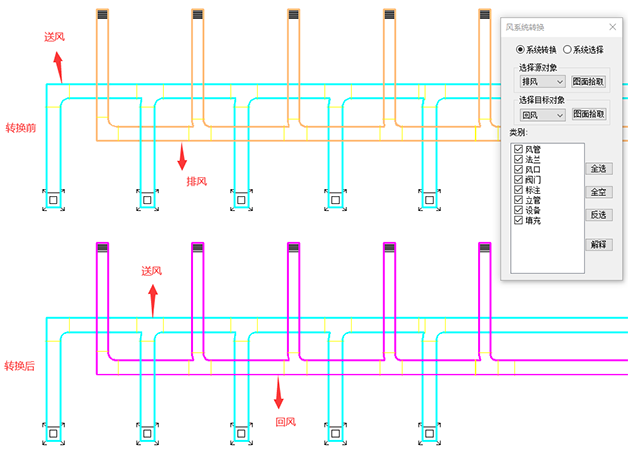The image size is (634, 451).
Task: Close the 风系统转换 dialog
Action: tap(612, 27)
